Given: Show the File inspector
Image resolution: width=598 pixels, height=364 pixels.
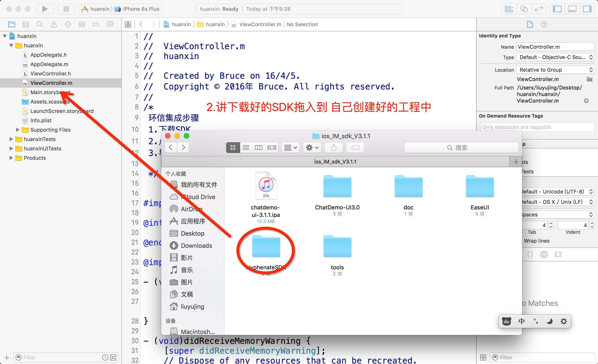Looking at the screenshot, I should (530, 24).
